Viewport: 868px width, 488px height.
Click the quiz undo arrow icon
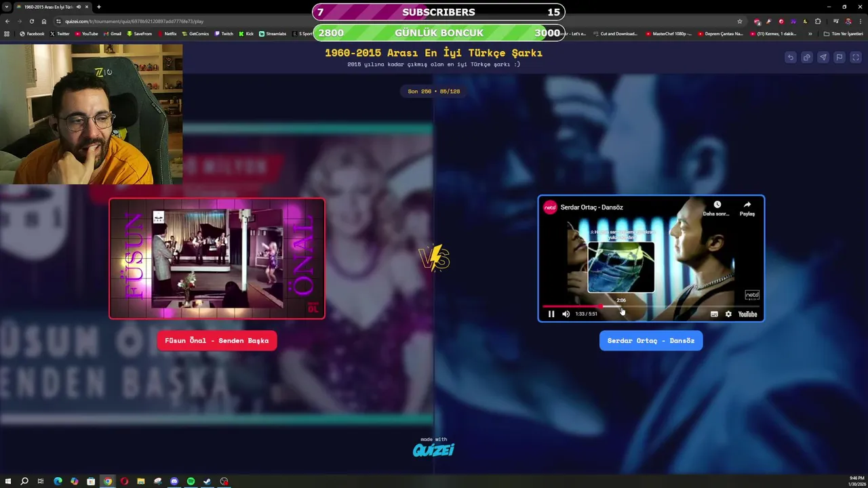pyautogui.click(x=790, y=58)
